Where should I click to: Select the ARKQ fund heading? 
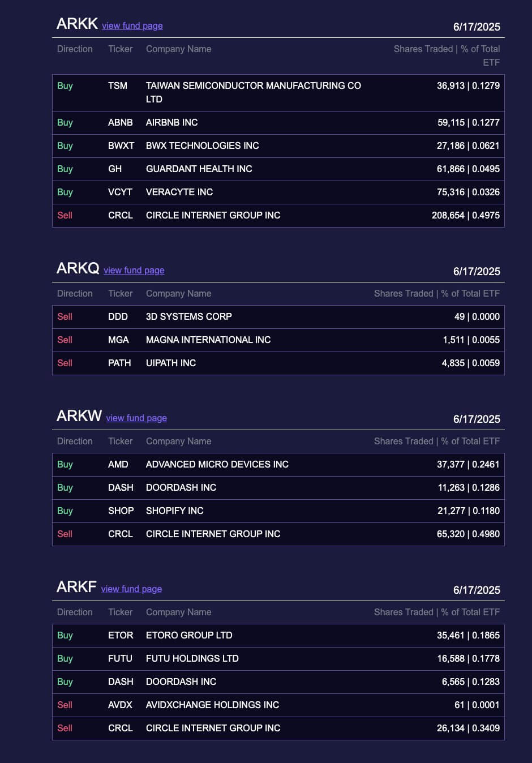click(x=78, y=269)
